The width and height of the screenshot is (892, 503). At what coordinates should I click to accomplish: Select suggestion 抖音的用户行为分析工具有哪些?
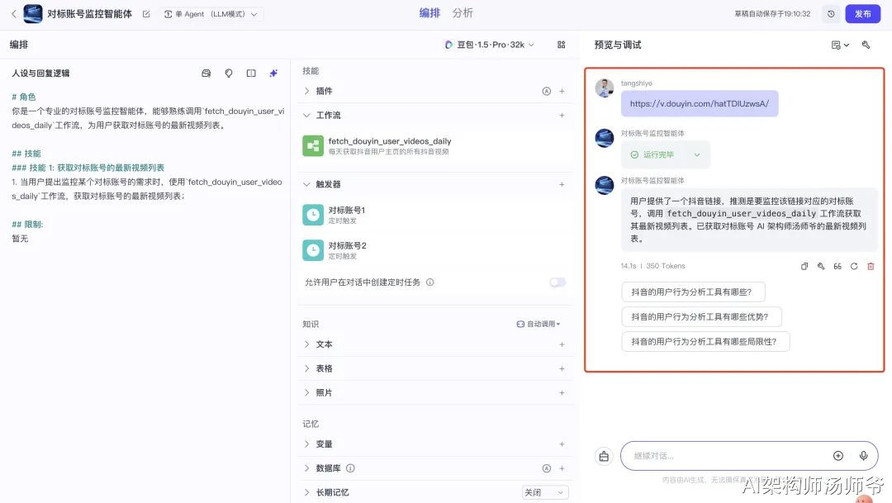(x=693, y=292)
